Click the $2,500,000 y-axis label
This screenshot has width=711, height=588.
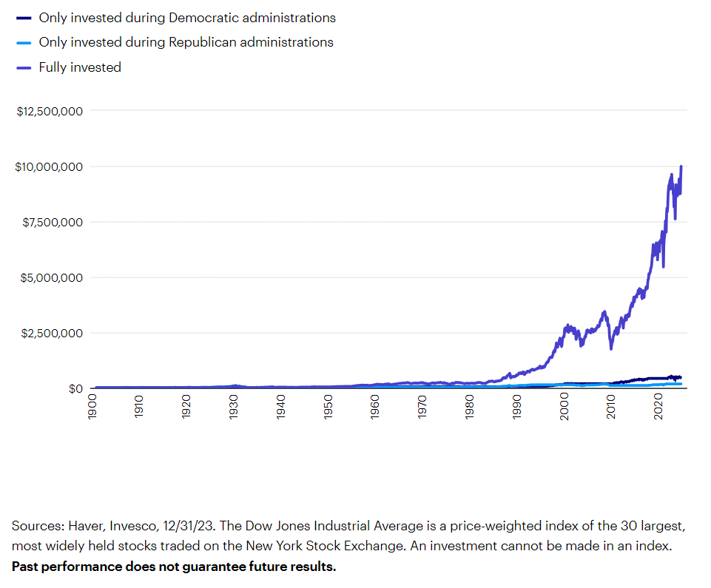coord(52,334)
